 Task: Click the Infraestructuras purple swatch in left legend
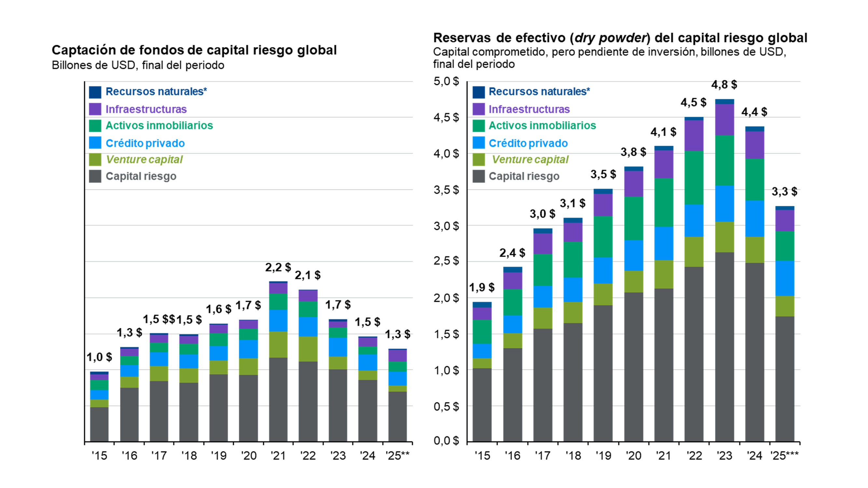[95, 109]
